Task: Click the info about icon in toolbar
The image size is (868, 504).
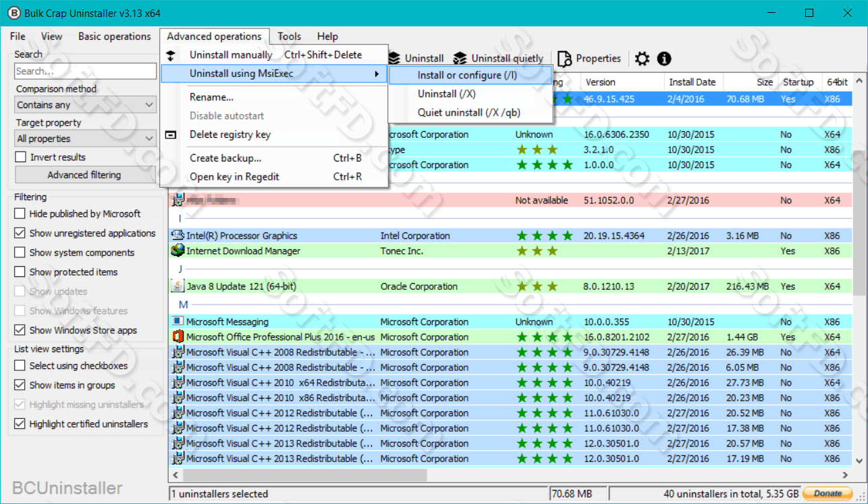Action: point(664,59)
